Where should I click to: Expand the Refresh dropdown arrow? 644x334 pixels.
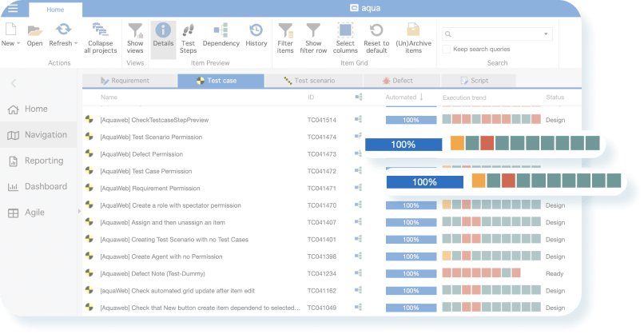(x=75, y=43)
